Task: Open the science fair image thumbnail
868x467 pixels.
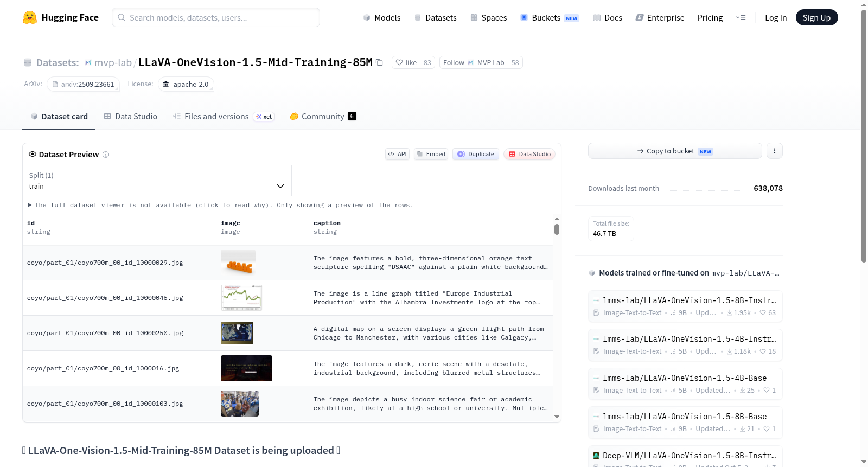Action: tap(240, 404)
